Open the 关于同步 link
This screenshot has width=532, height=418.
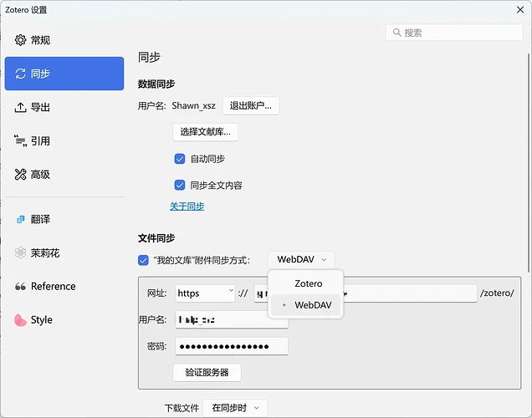[187, 206]
